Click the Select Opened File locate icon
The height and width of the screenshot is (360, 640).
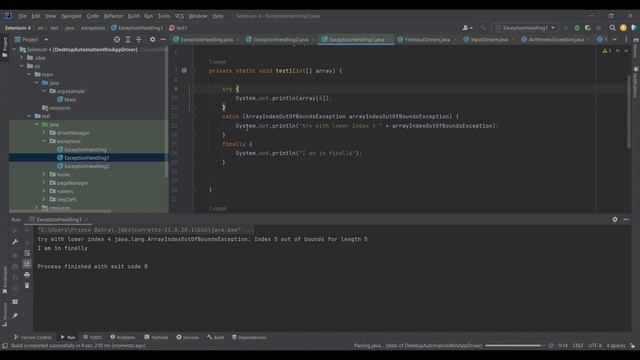pyautogui.click(x=117, y=40)
